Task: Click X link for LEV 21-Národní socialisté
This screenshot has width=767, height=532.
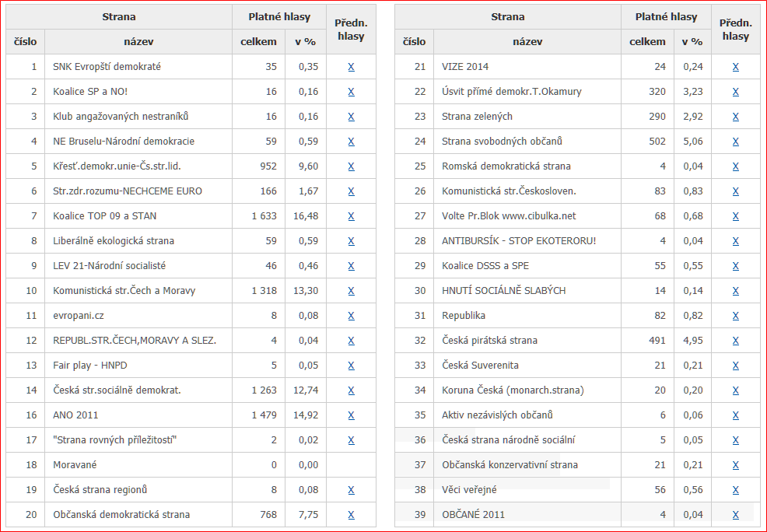Action: [x=351, y=267]
